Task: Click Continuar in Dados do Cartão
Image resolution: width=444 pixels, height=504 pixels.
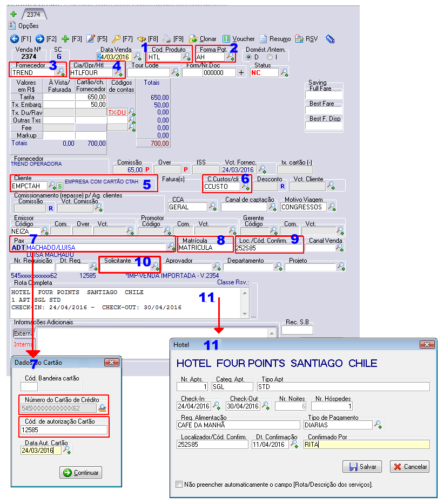Action: click(81, 473)
